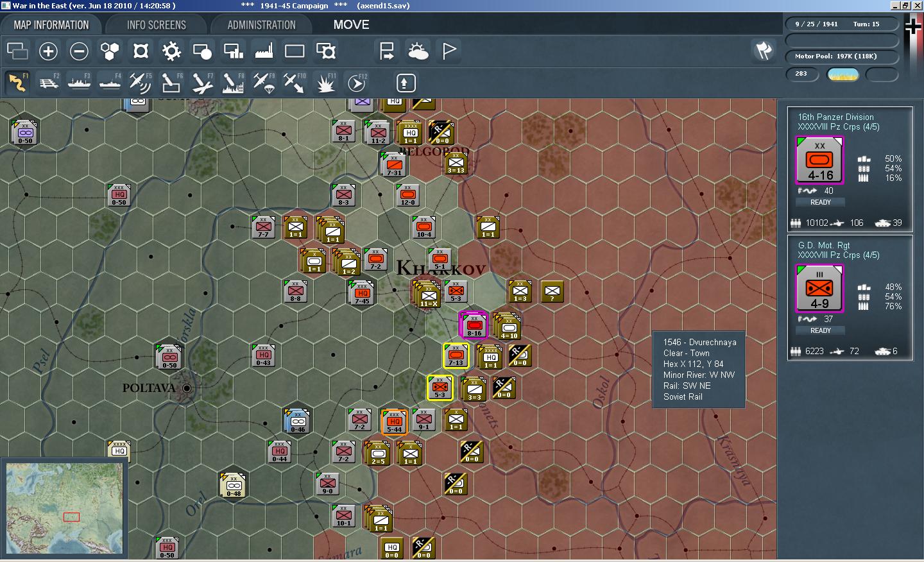Click the up-arrow box toolbar button
Image resolution: width=924 pixels, height=562 pixels.
click(x=406, y=83)
